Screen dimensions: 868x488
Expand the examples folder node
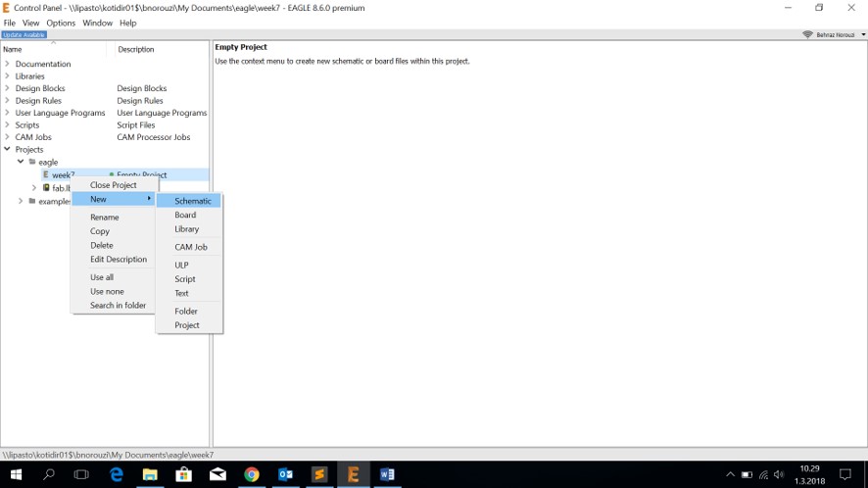21,201
